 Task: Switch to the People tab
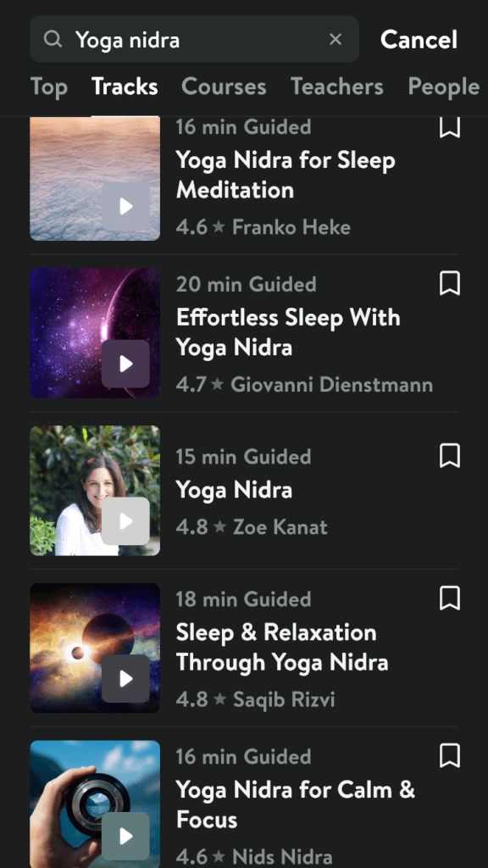point(443,86)
